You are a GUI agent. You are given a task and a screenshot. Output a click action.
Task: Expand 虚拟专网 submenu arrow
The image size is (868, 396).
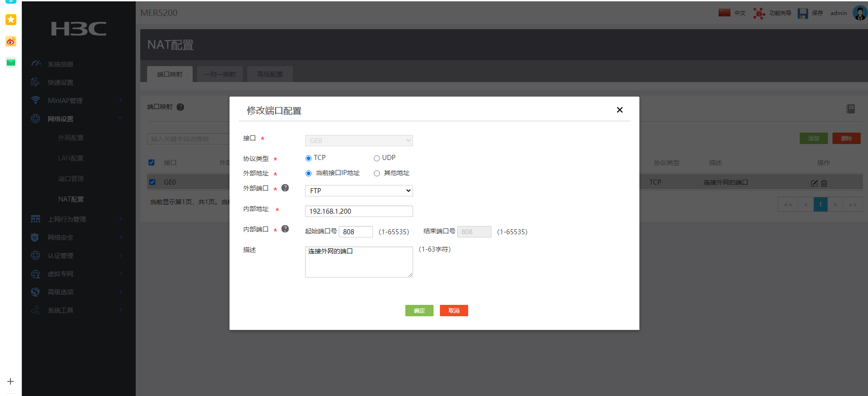(x=121, y=273)
